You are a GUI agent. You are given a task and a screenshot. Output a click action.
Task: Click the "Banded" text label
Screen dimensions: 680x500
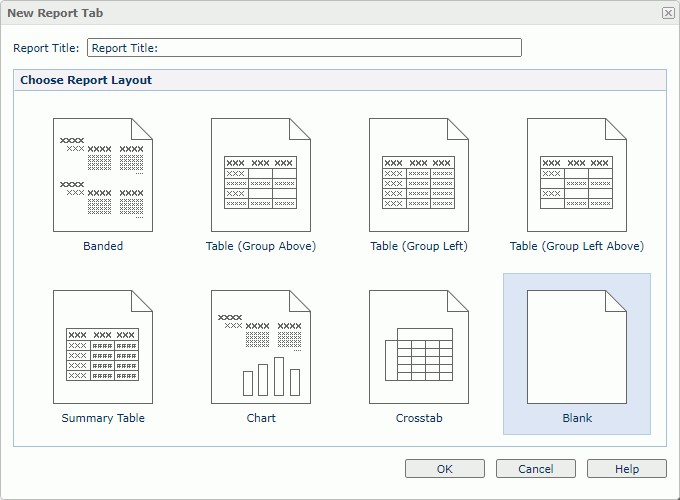(x=103, y=246)
